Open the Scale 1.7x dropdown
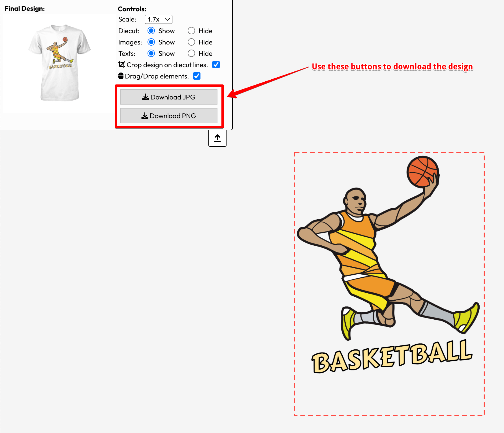The image size is (504, 433). click(x=159, y=19)
